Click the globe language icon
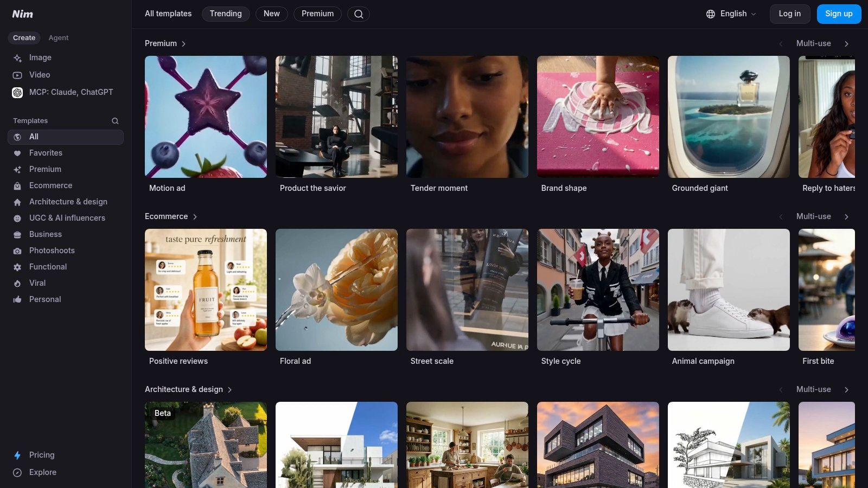This screenshot has width=868, height=488. [711, 14]
